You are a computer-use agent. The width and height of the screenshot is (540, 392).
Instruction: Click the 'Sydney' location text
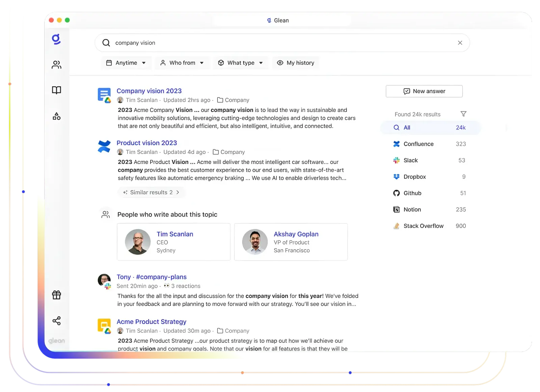click(166, 251)
